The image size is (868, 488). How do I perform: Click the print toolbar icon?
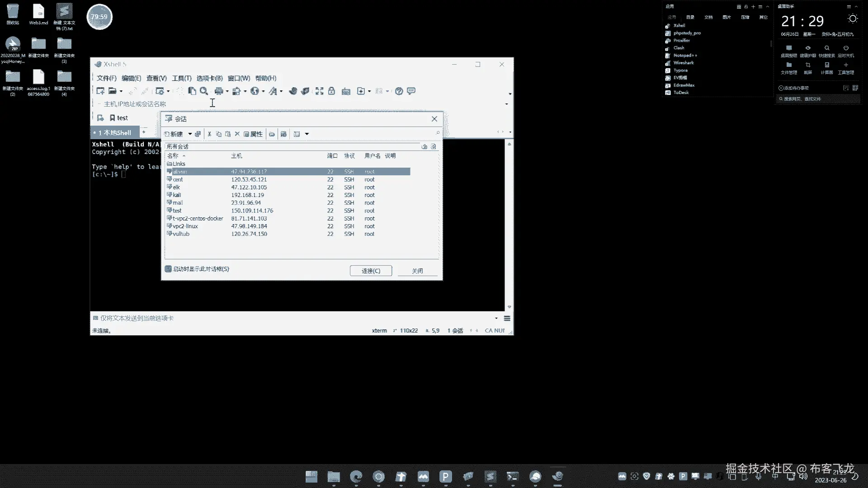point(219,91)
